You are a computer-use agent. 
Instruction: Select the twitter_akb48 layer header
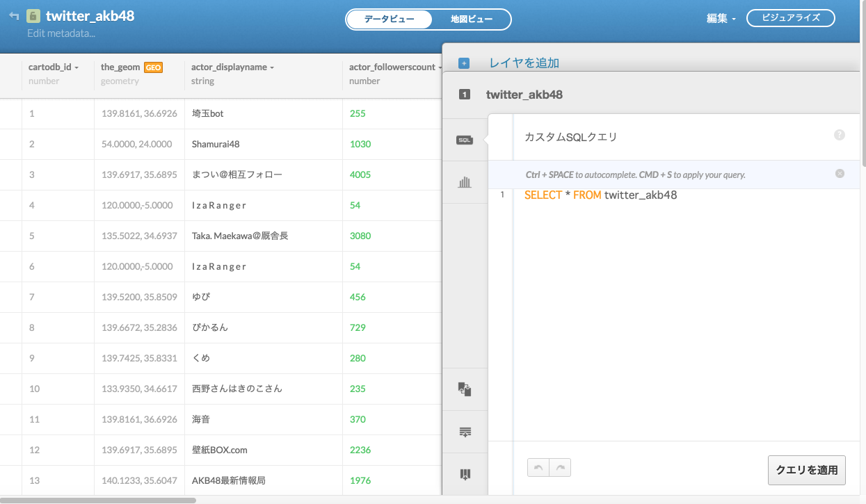click(524, 95)
